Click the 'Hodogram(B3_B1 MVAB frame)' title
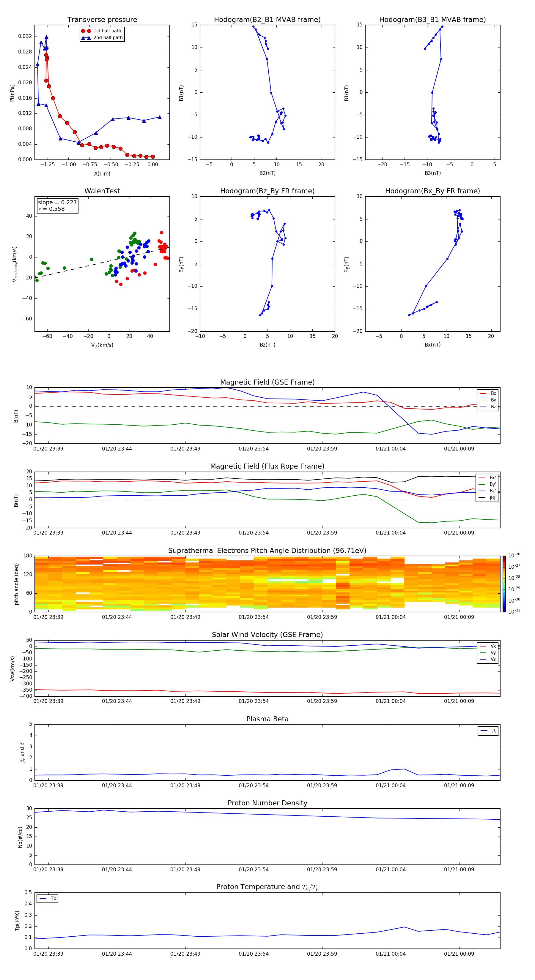This screenshot has width=535, height=980. pyautogui.click(x=432, y=20)
